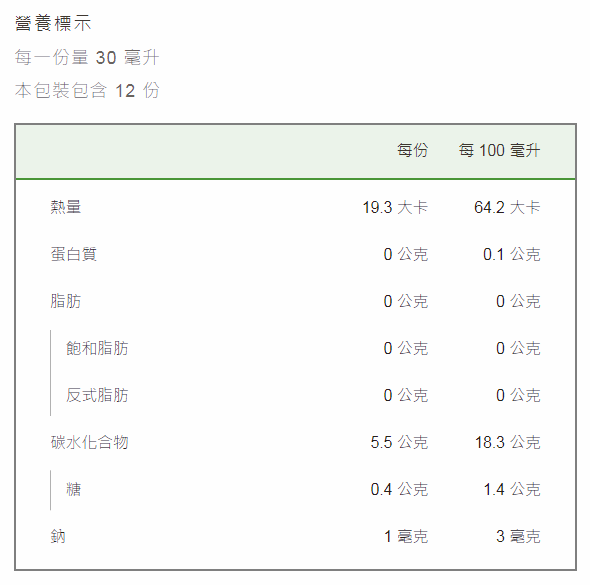Click the 64.2 大卡 value

pyautogui.click(x=507, y=207)
